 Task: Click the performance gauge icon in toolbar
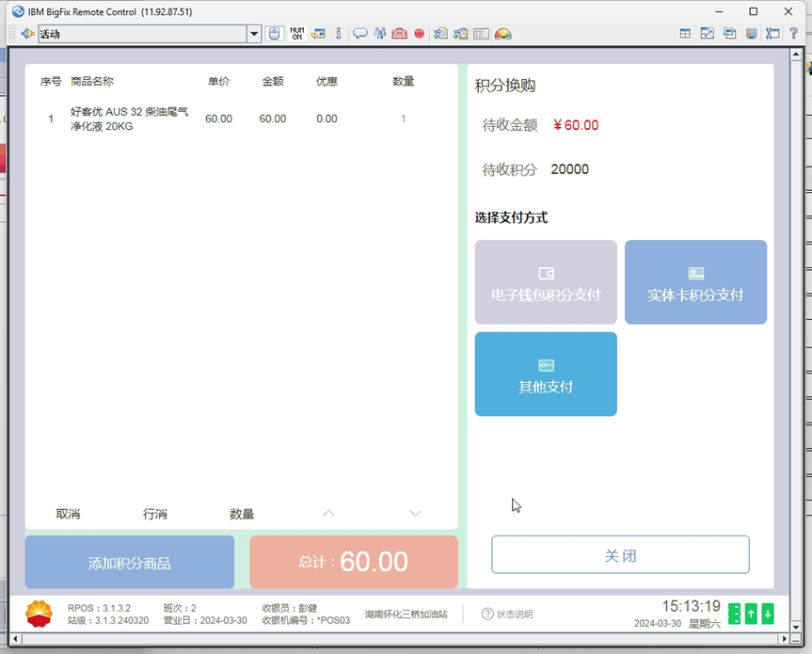[503, 34]
